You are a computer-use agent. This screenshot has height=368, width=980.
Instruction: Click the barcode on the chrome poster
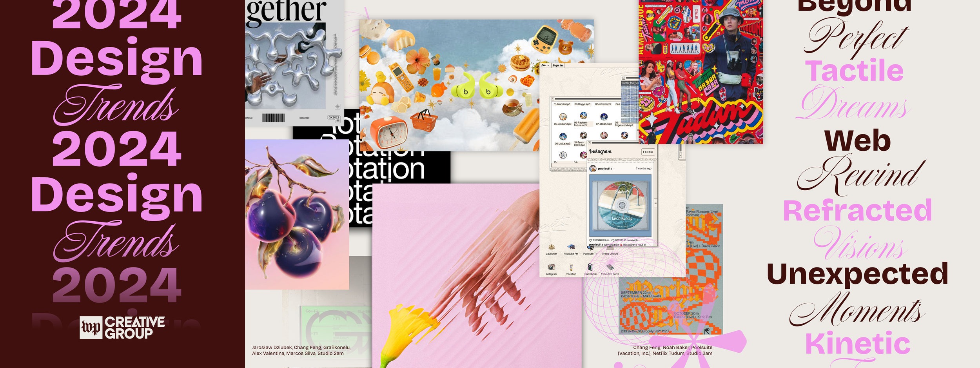[273, 118]
